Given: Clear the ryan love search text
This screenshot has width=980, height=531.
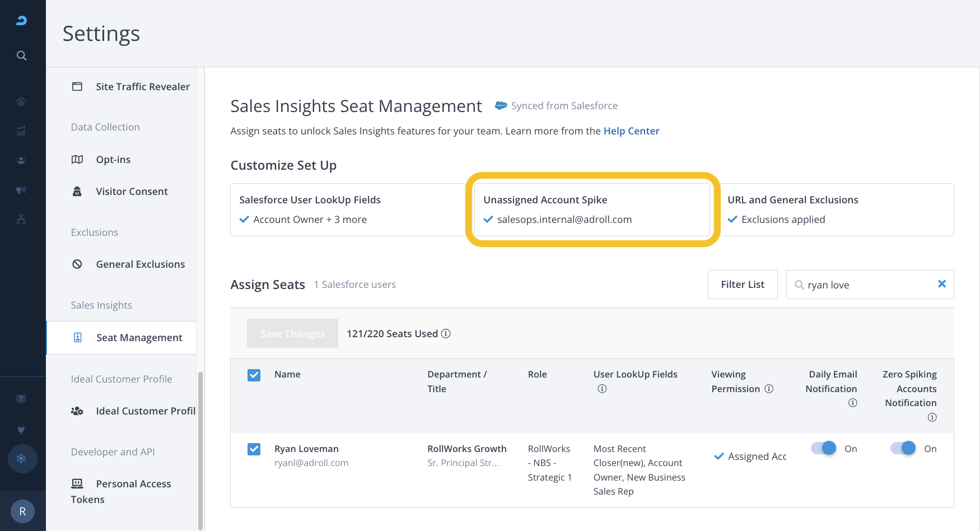Looking at the screenshot, I should tap(941, 284).
